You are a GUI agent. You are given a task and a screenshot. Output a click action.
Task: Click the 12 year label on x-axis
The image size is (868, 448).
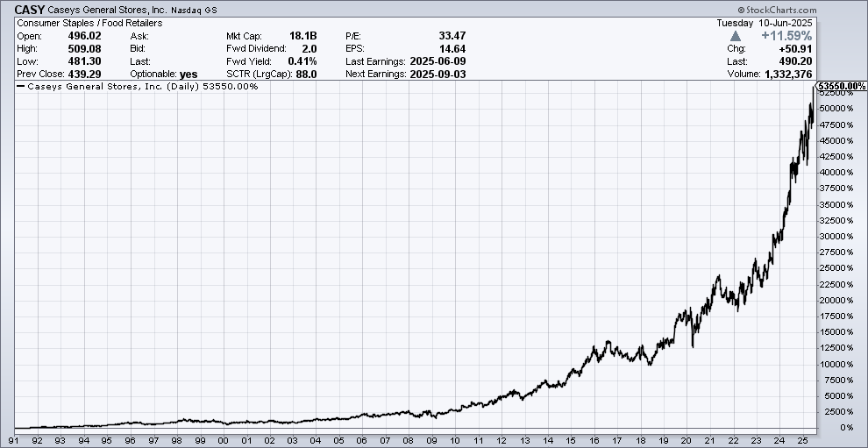501,442
